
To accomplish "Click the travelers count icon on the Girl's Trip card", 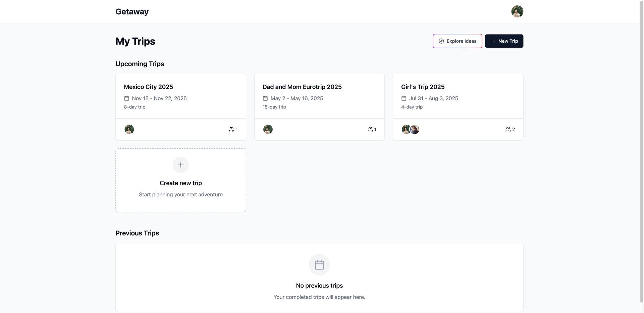I will (x=508, y=129).
